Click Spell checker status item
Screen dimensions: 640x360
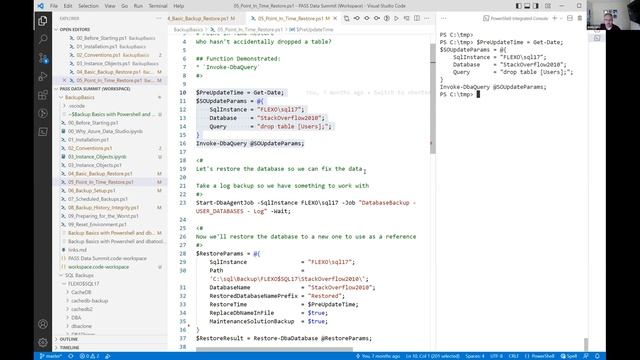click(569, 356)
